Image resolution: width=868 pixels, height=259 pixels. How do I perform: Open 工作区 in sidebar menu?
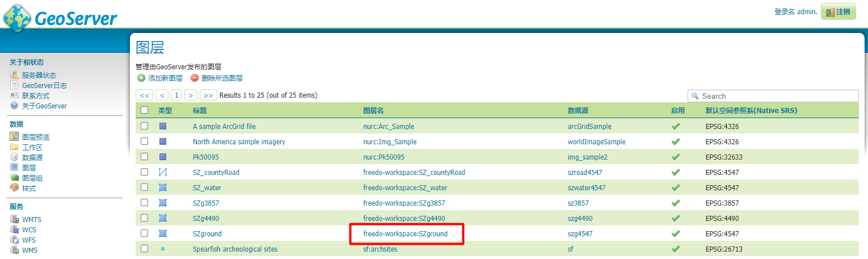point(32,147)
